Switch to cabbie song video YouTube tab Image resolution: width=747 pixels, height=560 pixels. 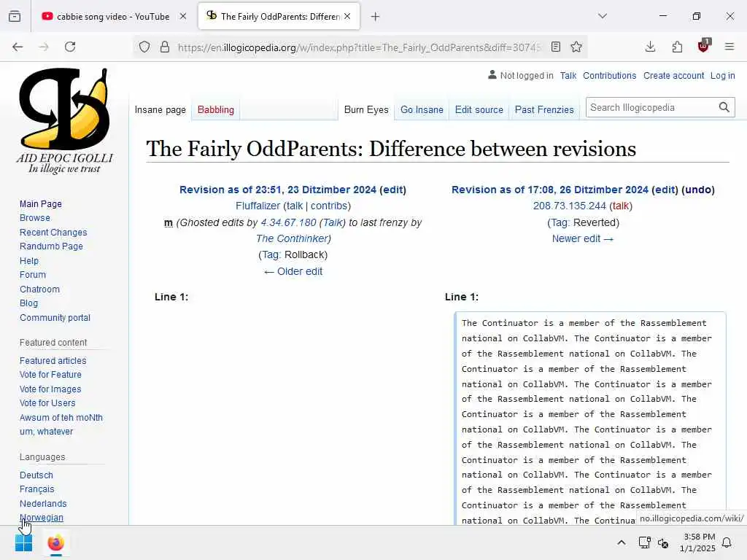[x=112, y=17]
